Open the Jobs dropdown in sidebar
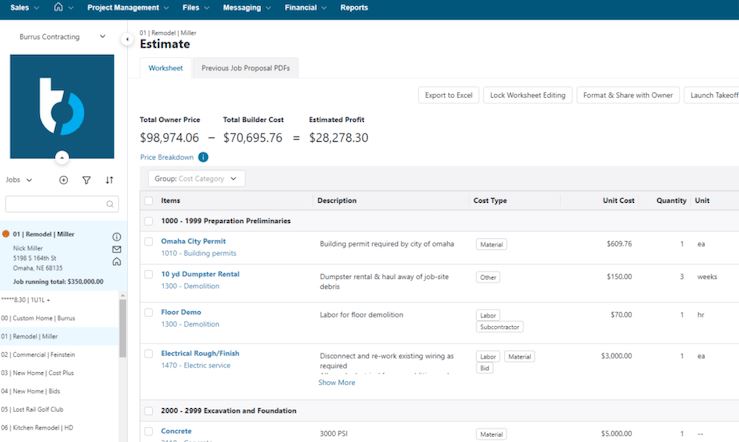The width and height of the screenshot is (739, 442). click(19, 180)
